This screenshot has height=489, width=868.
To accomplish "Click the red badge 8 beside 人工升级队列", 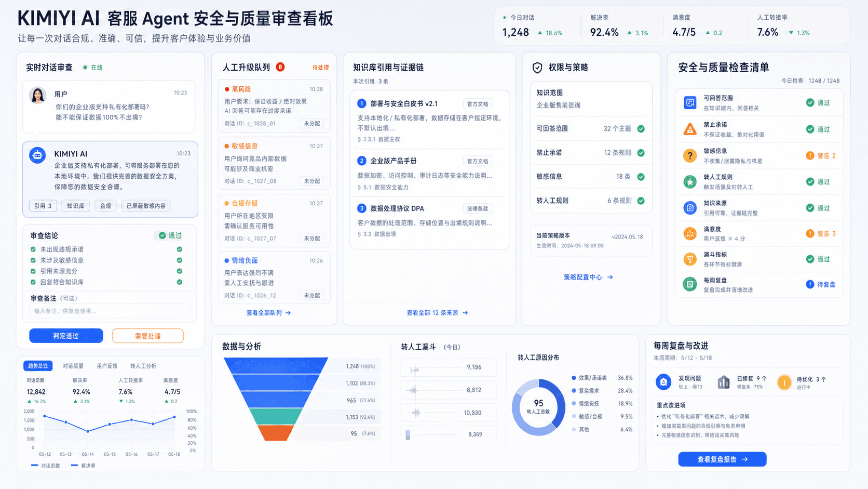I will point(280,67).
